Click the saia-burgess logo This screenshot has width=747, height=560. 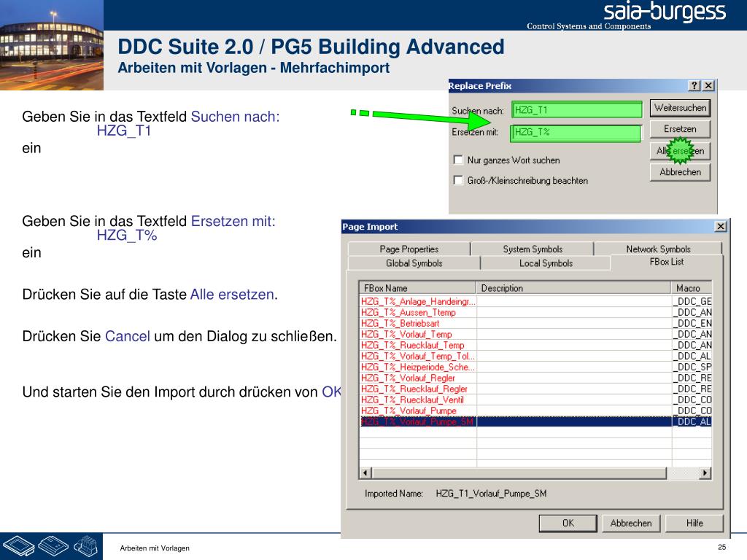(x=665, y=12)
